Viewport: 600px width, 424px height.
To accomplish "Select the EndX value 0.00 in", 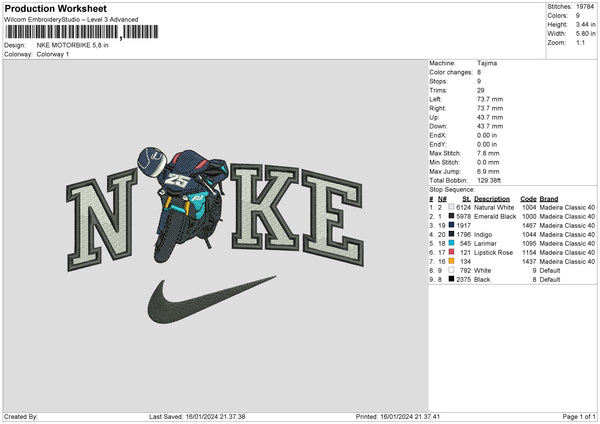I will [487, 135].
